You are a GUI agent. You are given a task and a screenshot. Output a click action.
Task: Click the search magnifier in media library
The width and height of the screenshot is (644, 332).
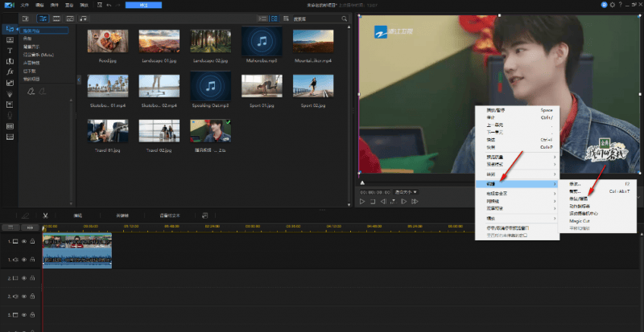click(345, 18)
